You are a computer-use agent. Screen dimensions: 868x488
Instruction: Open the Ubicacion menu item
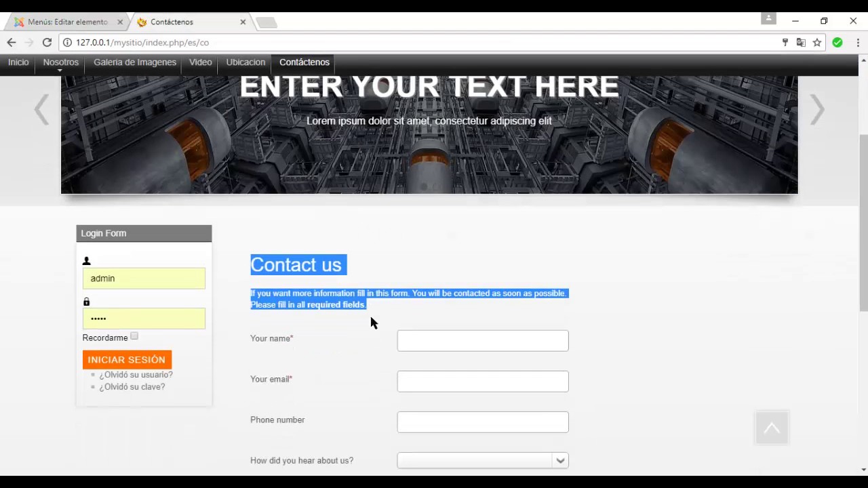245,62
